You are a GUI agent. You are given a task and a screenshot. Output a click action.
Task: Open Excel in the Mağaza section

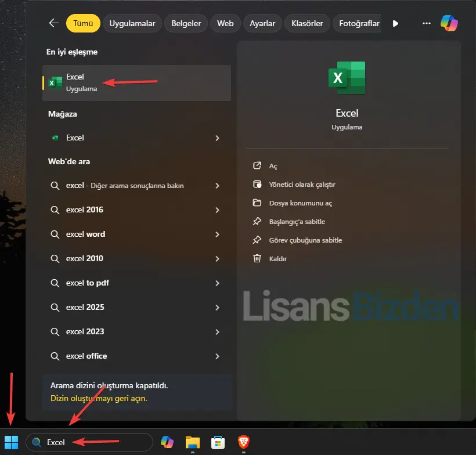point(136,138)
